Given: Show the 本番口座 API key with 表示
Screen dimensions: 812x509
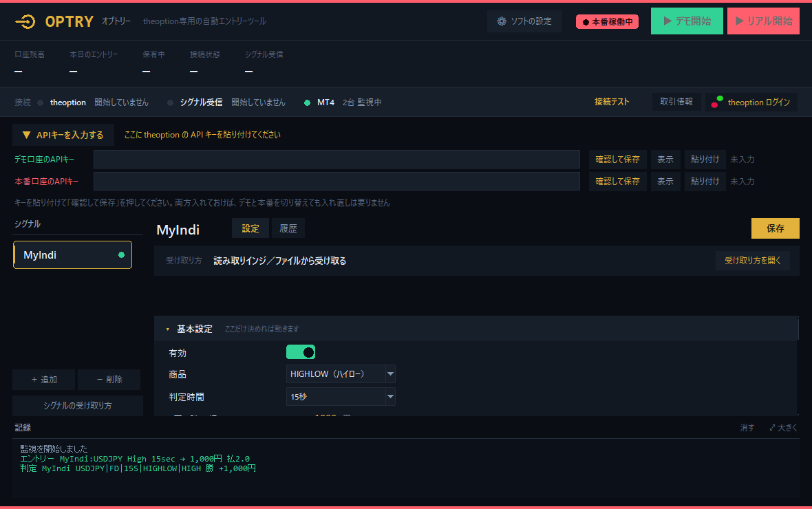Looking at the screenshot, I should point(665,181).
